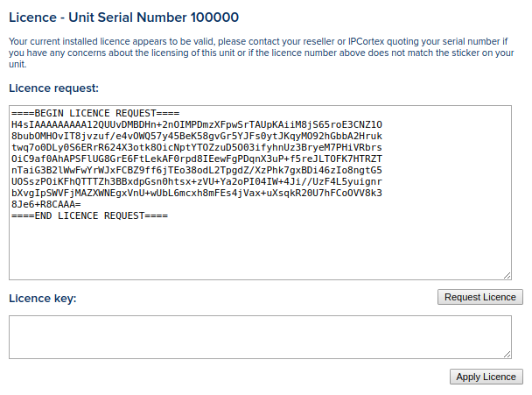Viewport: 532px width, 395px height.
Task: Click the Licence key label
Action: tap(43, 299)
